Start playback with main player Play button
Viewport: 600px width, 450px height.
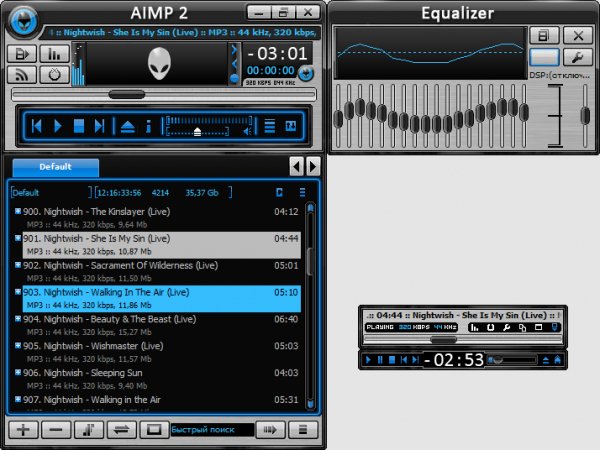click(x=57, y=126)
